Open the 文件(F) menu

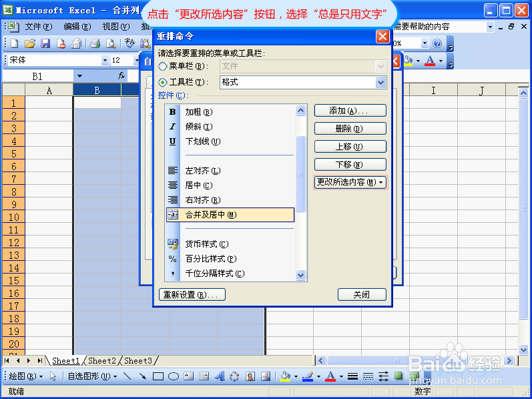(x=39, y=27)
